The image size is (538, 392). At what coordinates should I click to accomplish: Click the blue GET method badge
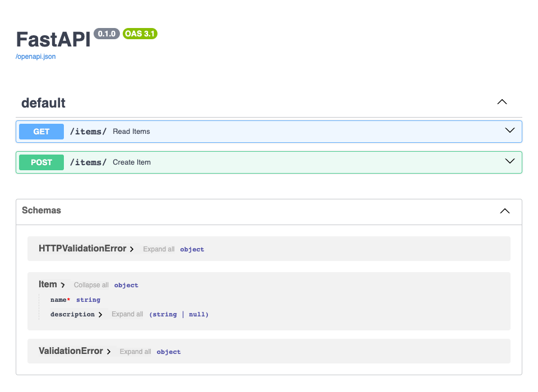(41, 131)
